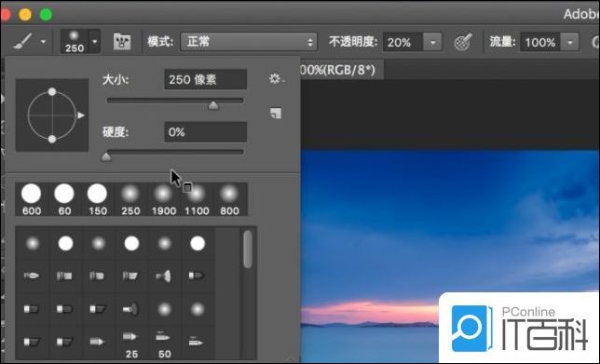Open the 不透明度 slider dropdown arrow
This screenshot has height=364, width=600.
coord(433,42)
